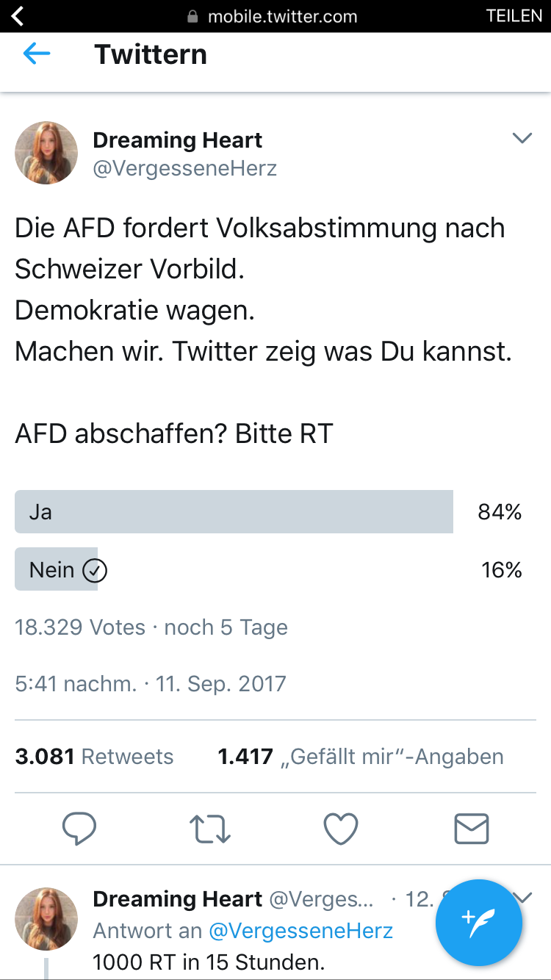Go back using the blue arrow
Screen dimensions: 551x980
coord(37,54)
